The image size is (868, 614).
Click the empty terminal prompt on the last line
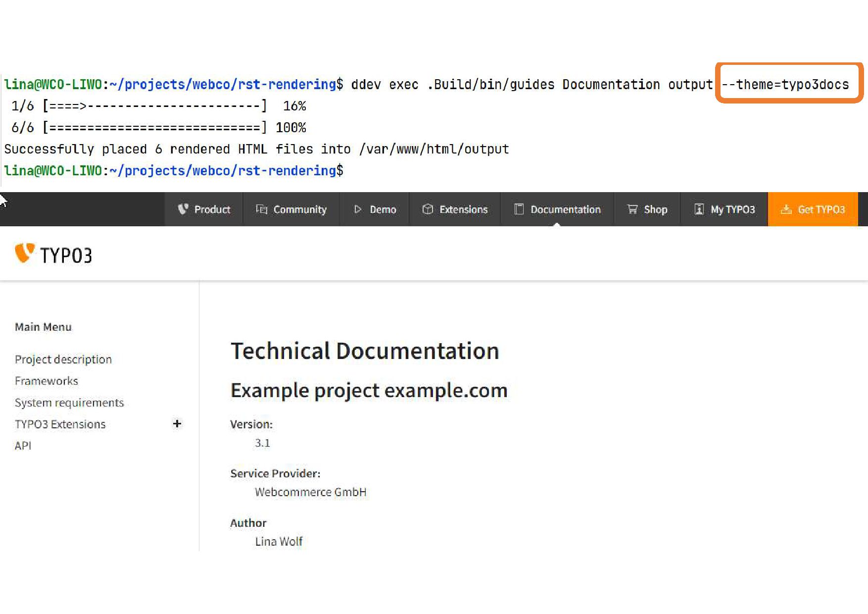click(x=174, y=171)
